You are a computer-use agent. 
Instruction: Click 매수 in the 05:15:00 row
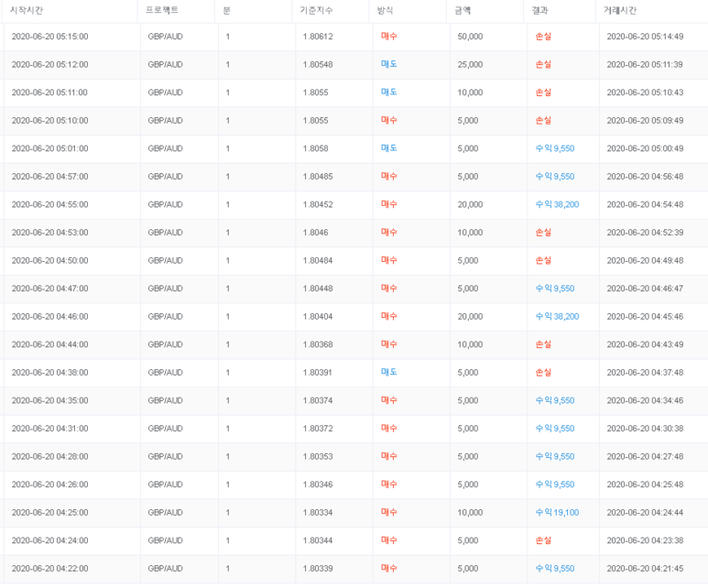(x=388, y=36)
